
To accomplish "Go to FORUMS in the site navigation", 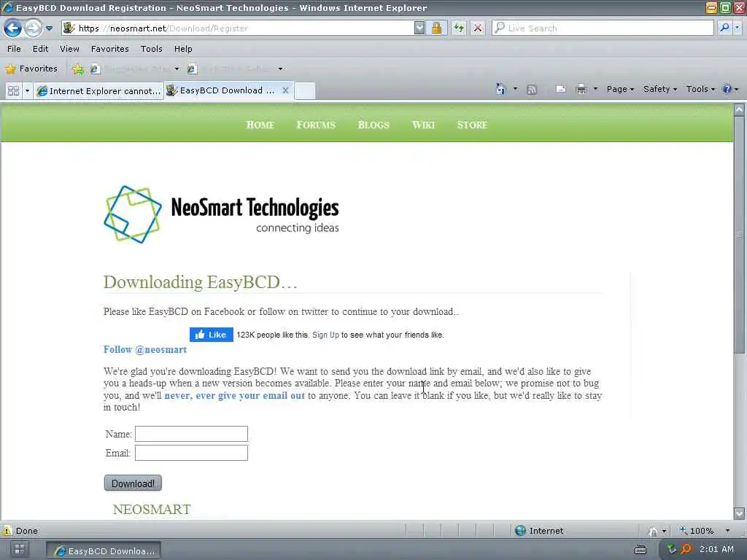I will [x=316, y=125].
